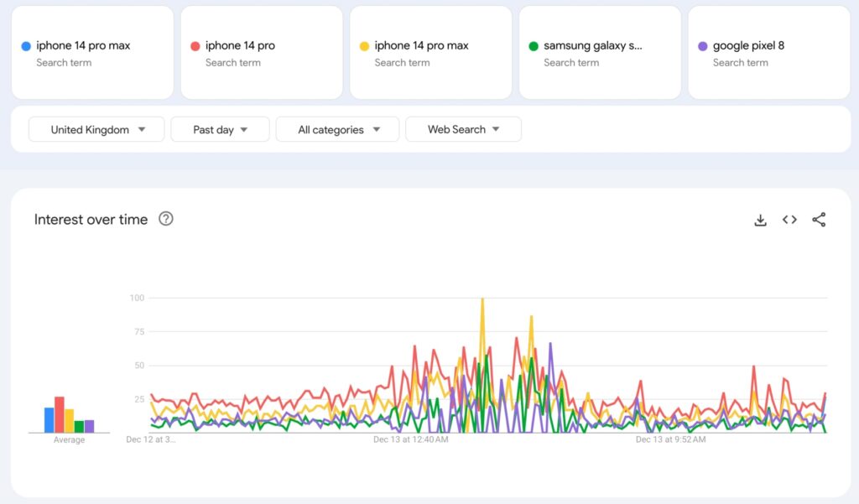Click the Dec 13 at 9:52 AM axis label
Screen dimensions: 859x504
click(670, 439)
